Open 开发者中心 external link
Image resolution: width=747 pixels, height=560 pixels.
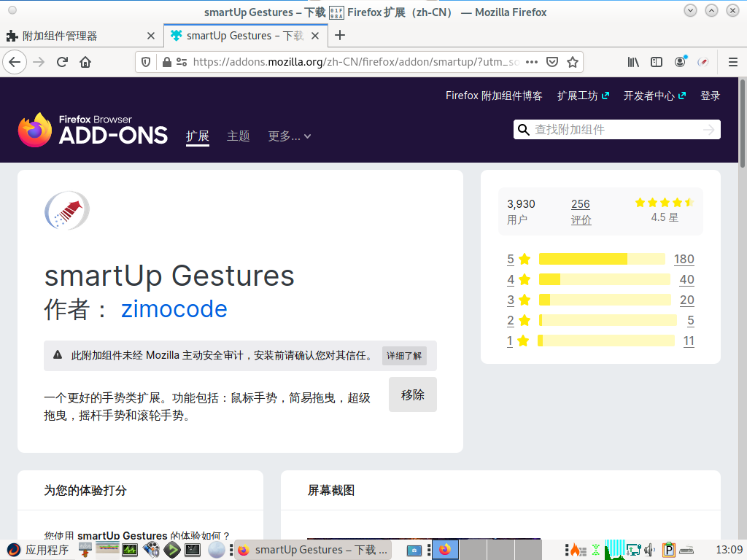pyautogui.click(x=654, y=96)
